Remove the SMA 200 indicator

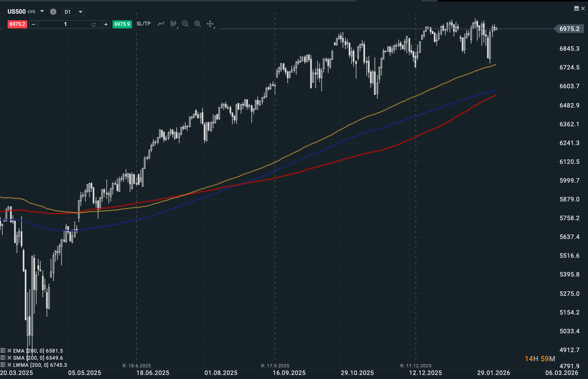click(9, 358)
